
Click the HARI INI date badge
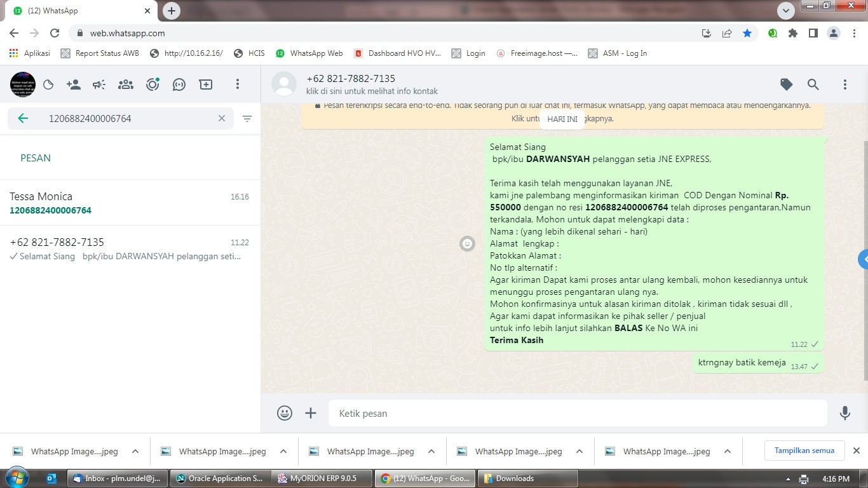point(562,119)
